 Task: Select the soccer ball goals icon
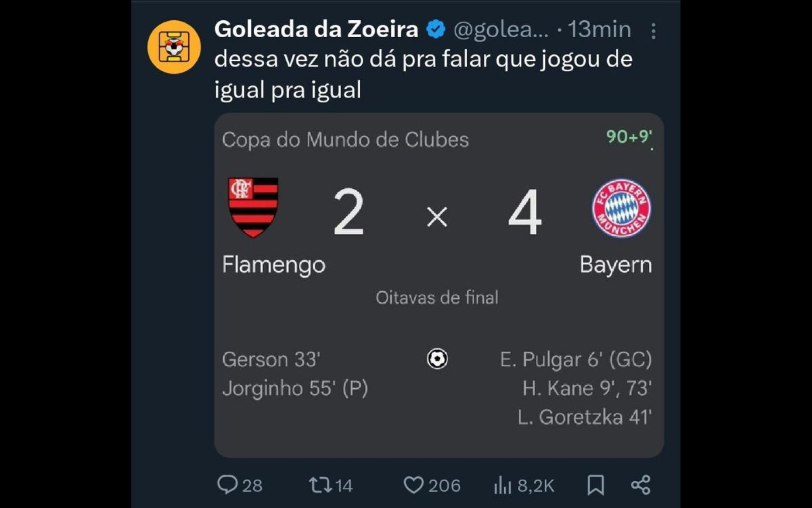coord(438,359)
